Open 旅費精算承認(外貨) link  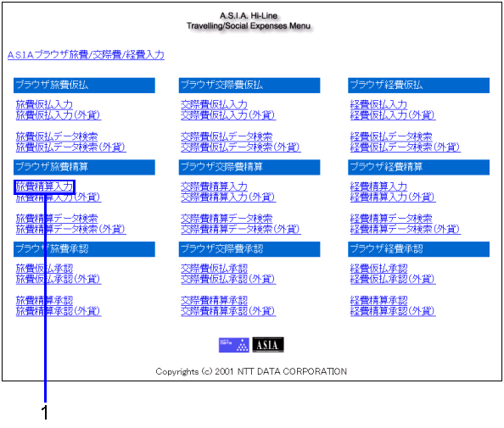59,311
